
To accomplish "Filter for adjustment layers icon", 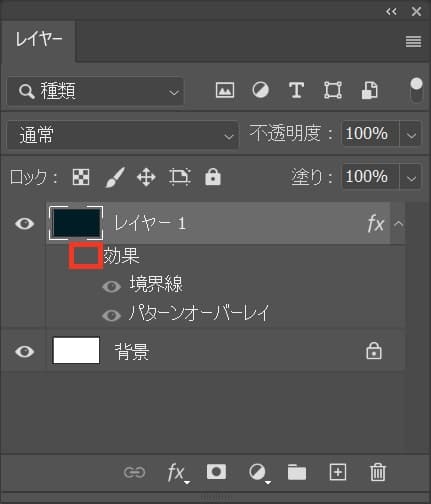I will point(260,90).
